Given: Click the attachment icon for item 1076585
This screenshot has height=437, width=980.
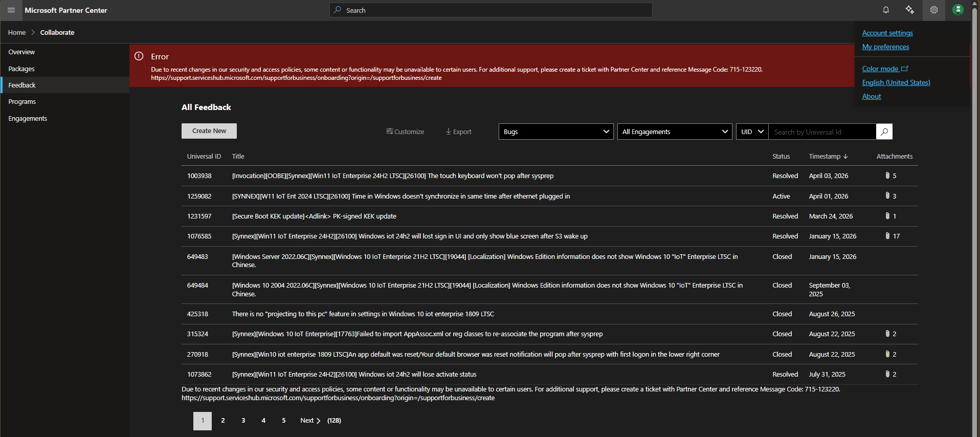Looking at the screenshot, I should 887,236.
